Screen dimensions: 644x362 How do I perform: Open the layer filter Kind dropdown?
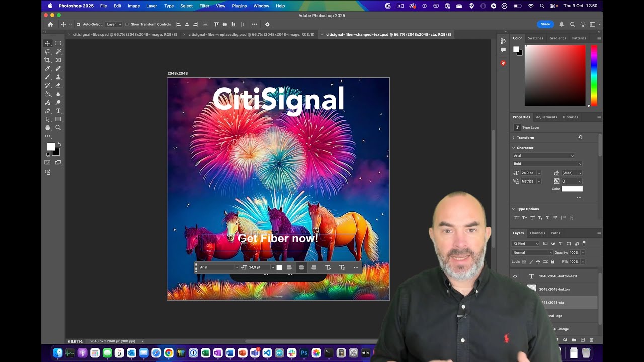(x=526, y=244)
